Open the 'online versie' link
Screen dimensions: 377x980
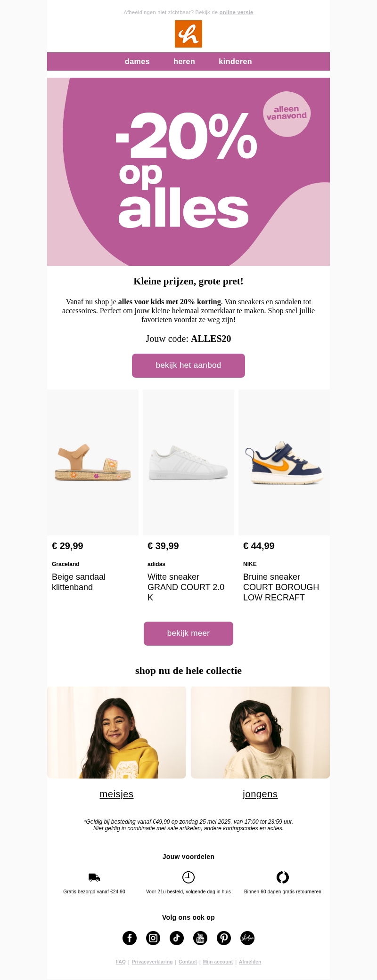click(236, 13)
